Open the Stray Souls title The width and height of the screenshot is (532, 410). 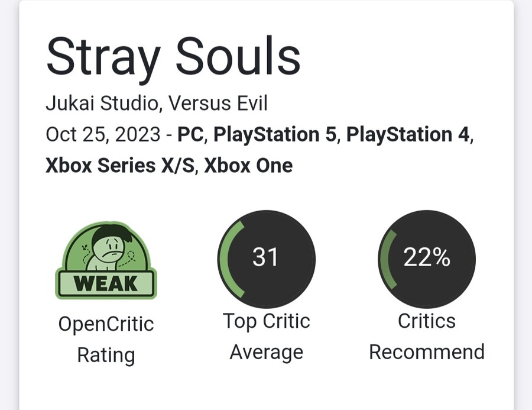point(173,57)
